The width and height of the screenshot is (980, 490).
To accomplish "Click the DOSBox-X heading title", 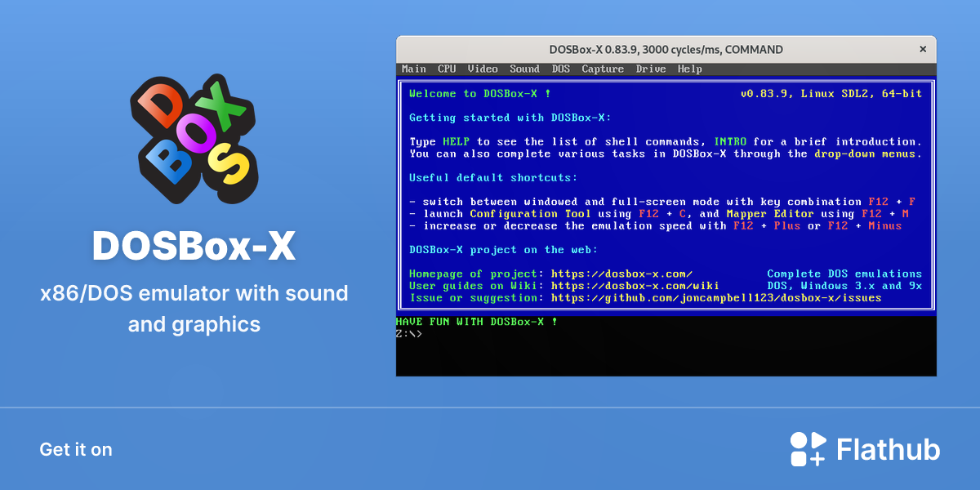I will pos(194,246).
